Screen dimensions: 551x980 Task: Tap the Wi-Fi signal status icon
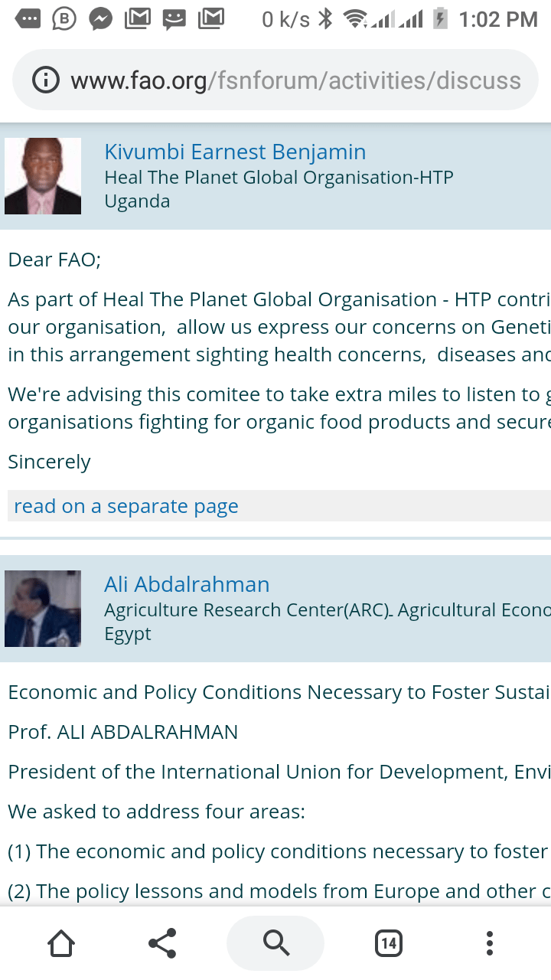pyautogui.click(x=355, y=19)
